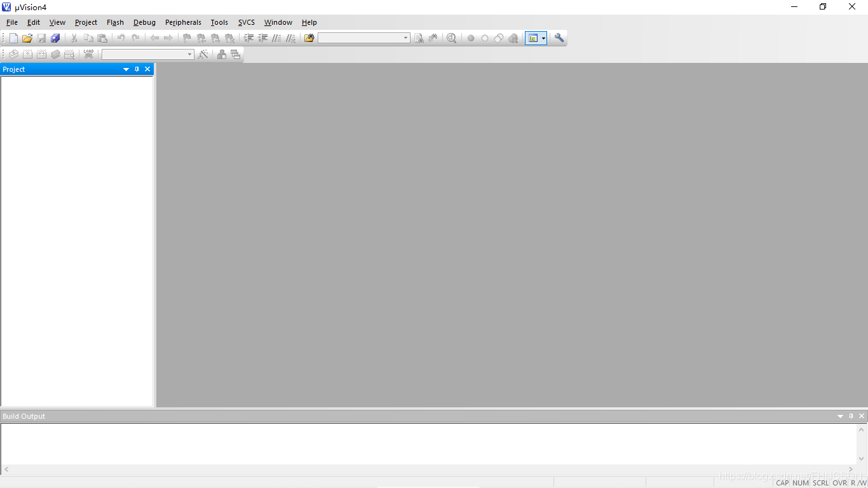Close the Build Output panel
This screenshot has width=868, height=488.
pyautogui.click(x=862, y=416)
